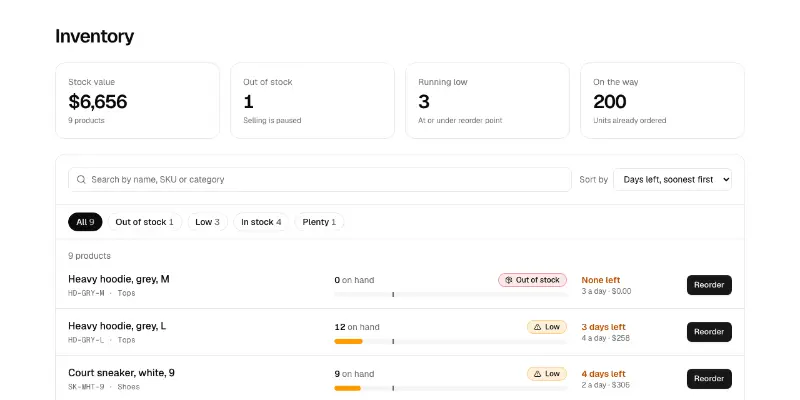Click the 12 on hand text
800x400 pixels.
click(357, 327)
